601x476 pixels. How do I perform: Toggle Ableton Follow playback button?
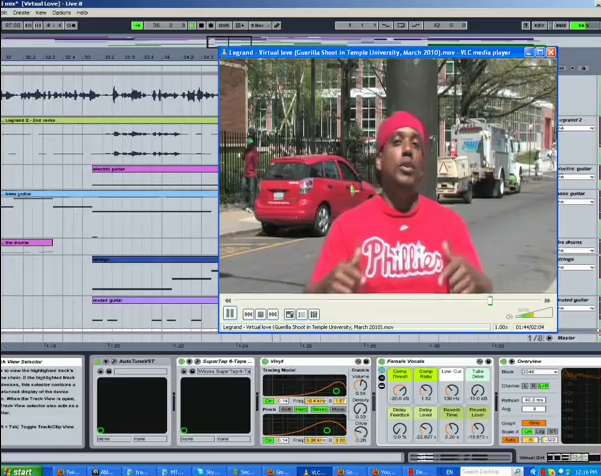[x=137, y=25]
